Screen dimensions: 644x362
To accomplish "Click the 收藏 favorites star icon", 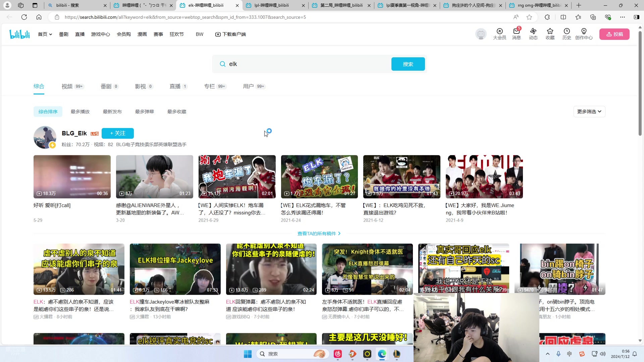I will [550, 34].
